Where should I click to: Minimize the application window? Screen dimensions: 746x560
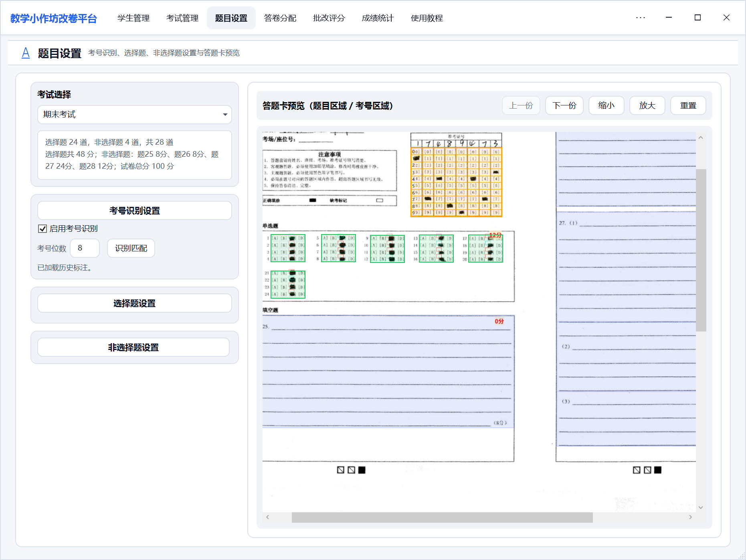tap(669, 18)
